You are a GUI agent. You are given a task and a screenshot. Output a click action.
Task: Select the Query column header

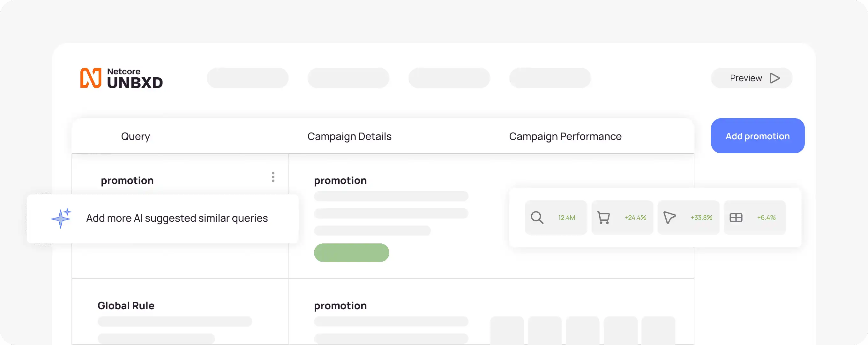135,136
